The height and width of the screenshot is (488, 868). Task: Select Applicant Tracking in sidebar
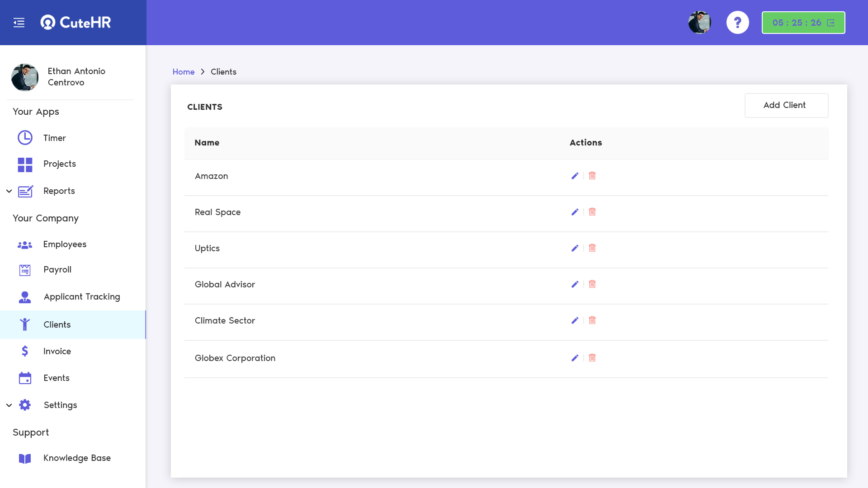coord(82,296)
